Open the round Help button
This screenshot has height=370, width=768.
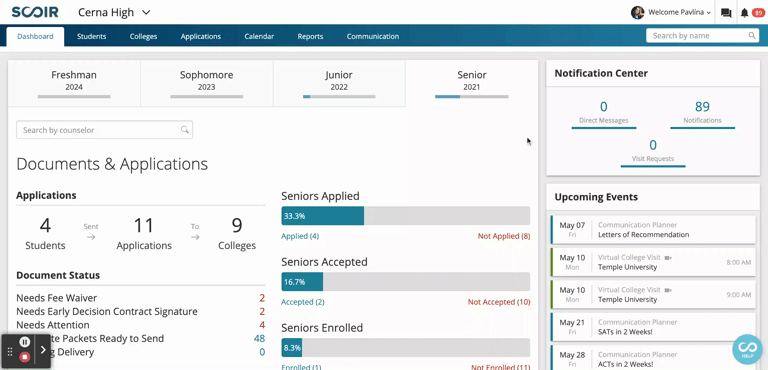[747, 350]
